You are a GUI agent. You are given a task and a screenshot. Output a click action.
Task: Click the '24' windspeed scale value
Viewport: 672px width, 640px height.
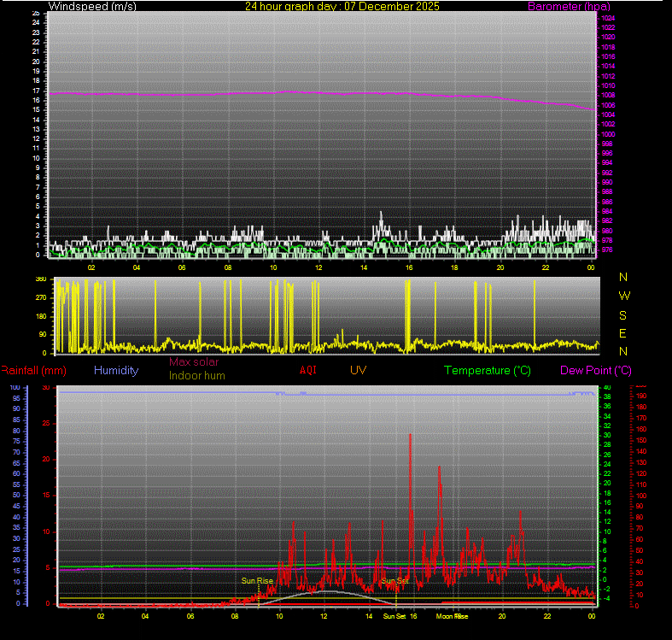click(36, 22)
